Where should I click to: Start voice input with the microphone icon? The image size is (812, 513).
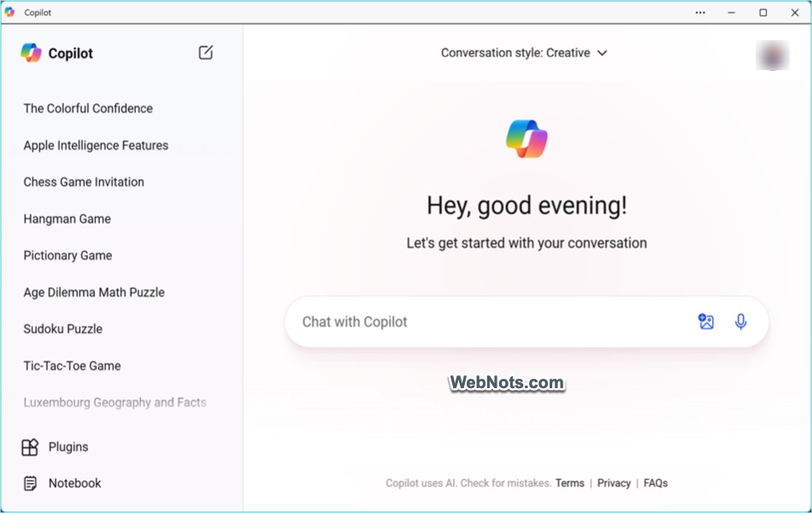tap(740, 321)
